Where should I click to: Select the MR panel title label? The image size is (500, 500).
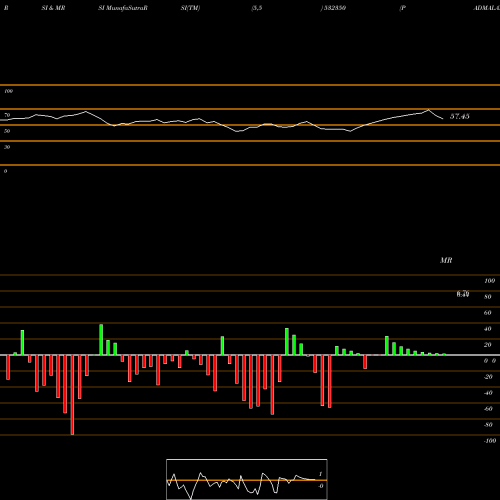(446, 260)
